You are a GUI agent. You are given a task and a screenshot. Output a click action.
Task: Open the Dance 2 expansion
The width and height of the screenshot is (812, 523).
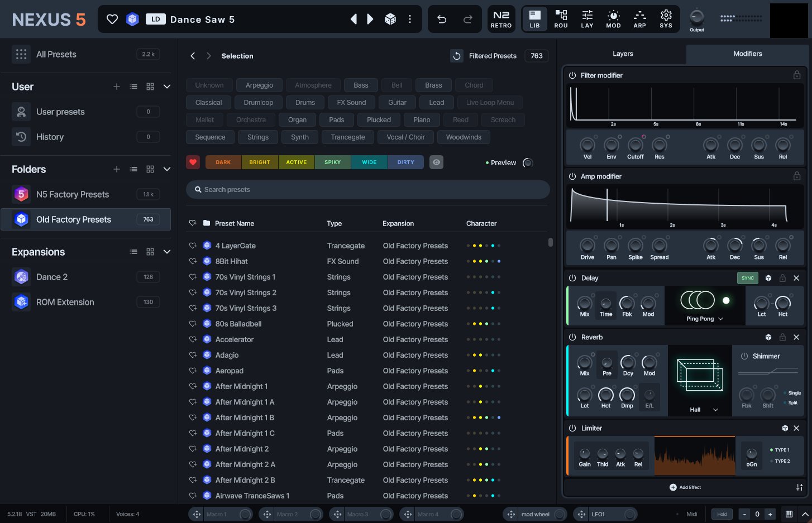86,277
